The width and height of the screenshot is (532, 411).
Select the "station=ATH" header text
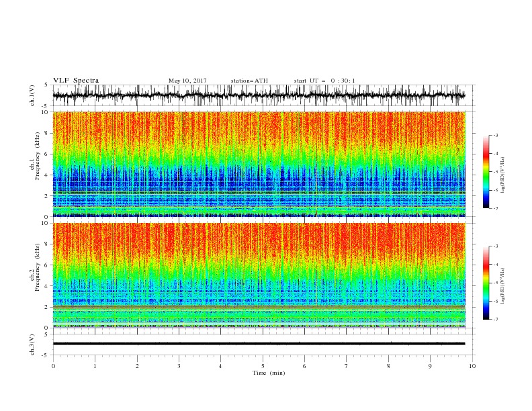[249, 81]
